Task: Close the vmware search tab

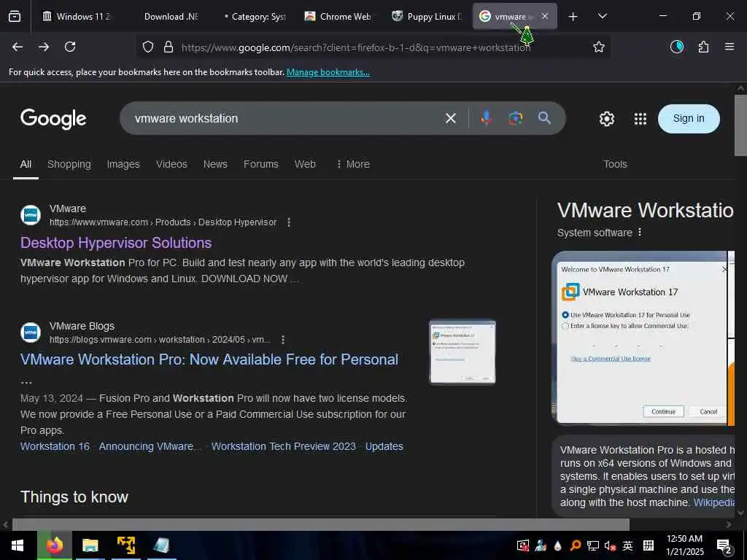Action: [x=545, y=17]
